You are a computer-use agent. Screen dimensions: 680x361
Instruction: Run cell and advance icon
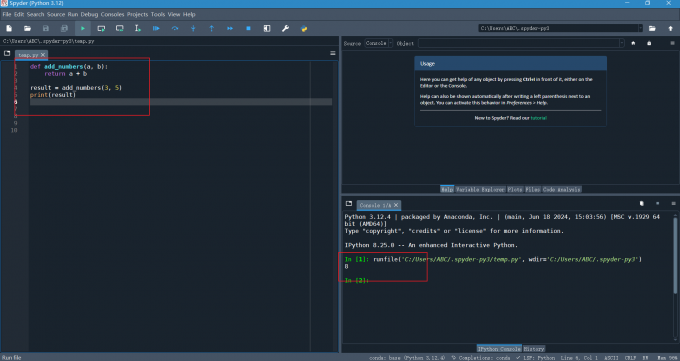(119, 28)
